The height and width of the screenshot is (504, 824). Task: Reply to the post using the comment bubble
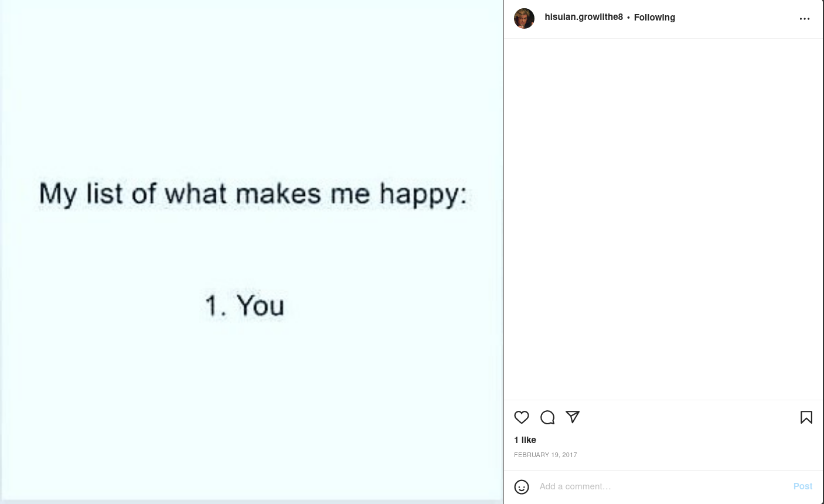click(547, 417)
